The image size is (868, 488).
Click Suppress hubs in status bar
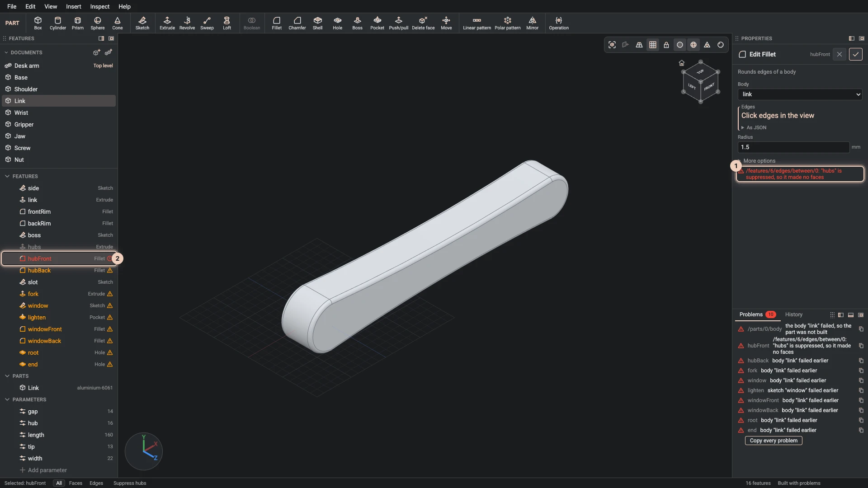click(130, 483)
